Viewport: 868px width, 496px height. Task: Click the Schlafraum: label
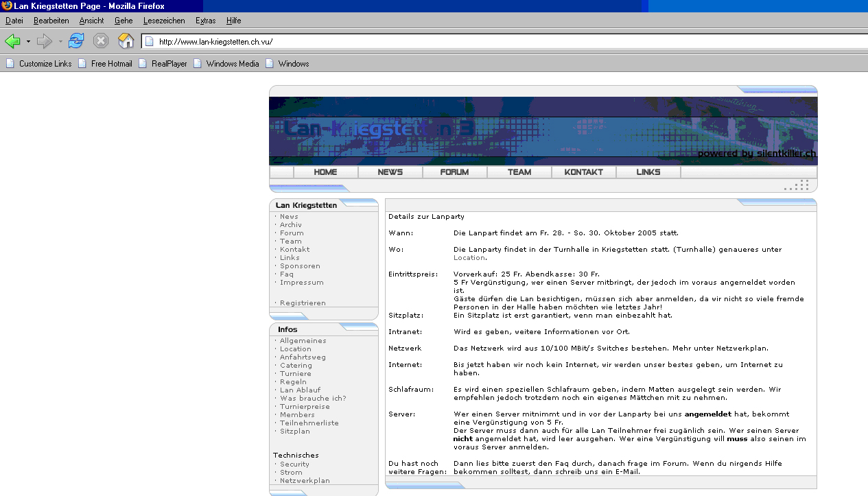pos(411,390)
